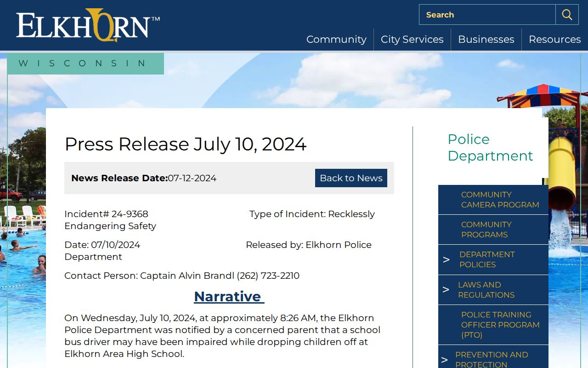This screenshot has width=588, height=368.
Task: Go back via Back to News button
Action: tap(351, 178)
